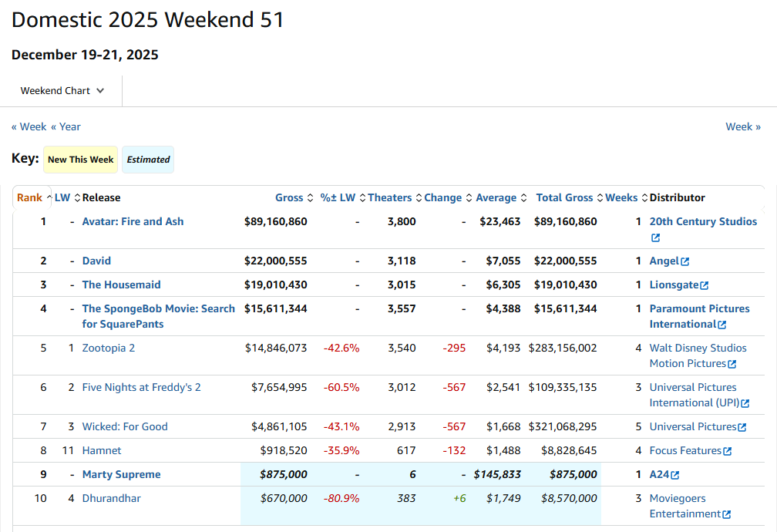Click external link icon beside A24
Image resolution: width=777 pixels, height=532 pixels.
click(675, 475)
